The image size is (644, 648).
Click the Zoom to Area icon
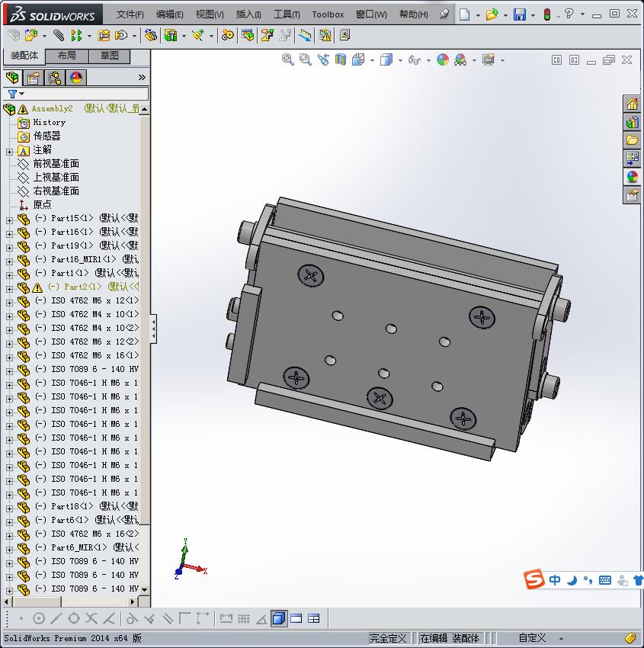(x=306, y=60)
